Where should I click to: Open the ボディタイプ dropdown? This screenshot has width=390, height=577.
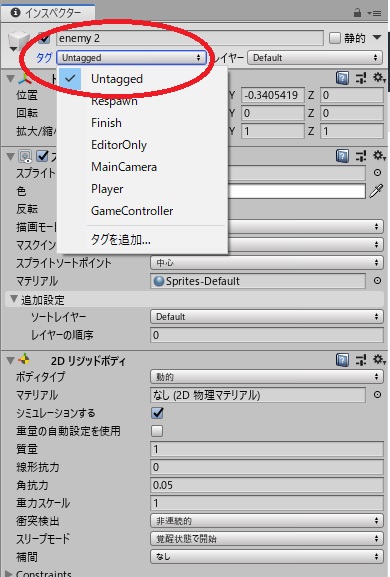click(267, 377)
